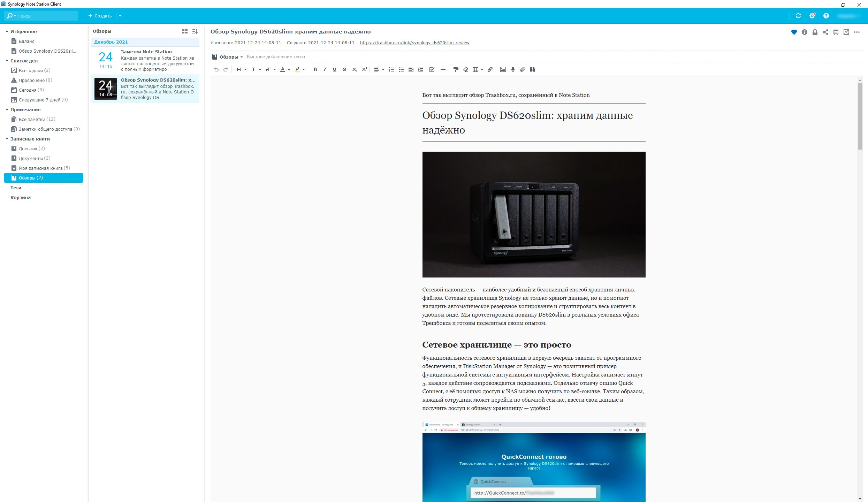Open Моя записная книга (5)
Viewport: 868px width, 502px height.
point(44,168)
